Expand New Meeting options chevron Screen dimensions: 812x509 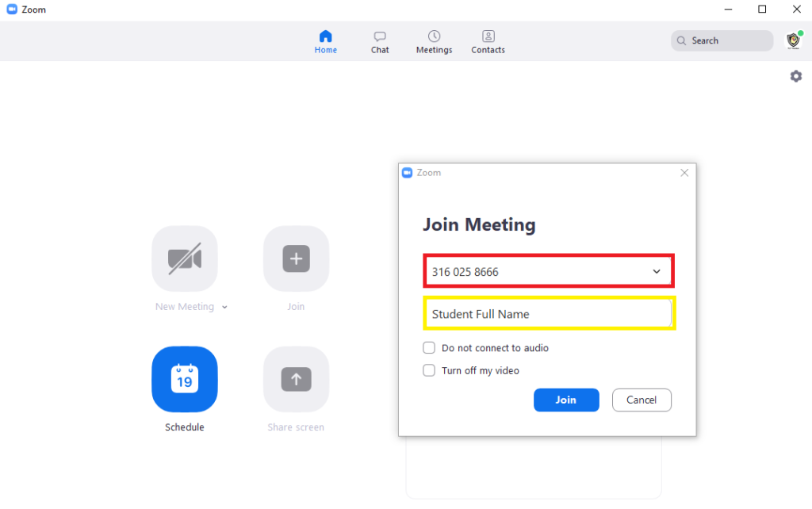[224, 308]
